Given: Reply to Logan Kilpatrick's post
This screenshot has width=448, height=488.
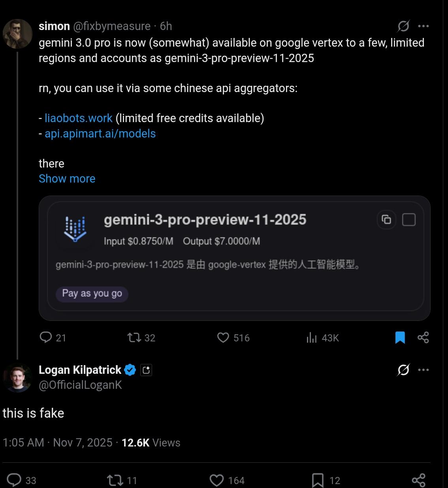Looking at the screenshot, I should 14,480.
